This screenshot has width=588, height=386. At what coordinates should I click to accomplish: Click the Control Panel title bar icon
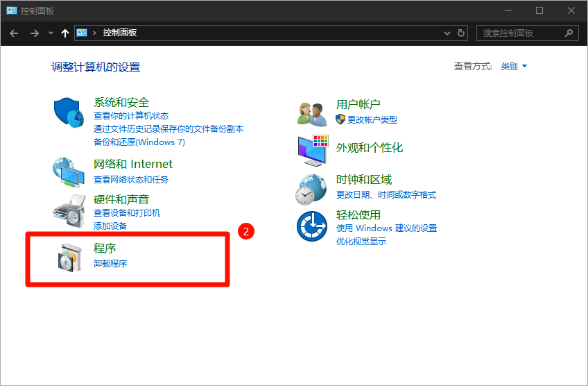tap(12, 10)
